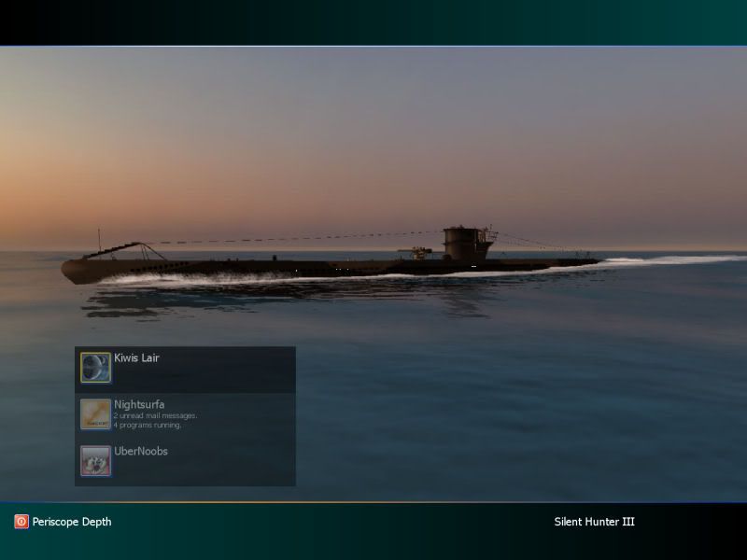Click the Periscope Depth shutdown label
Screen dimensions: 747x560
[x=72, y=522]
